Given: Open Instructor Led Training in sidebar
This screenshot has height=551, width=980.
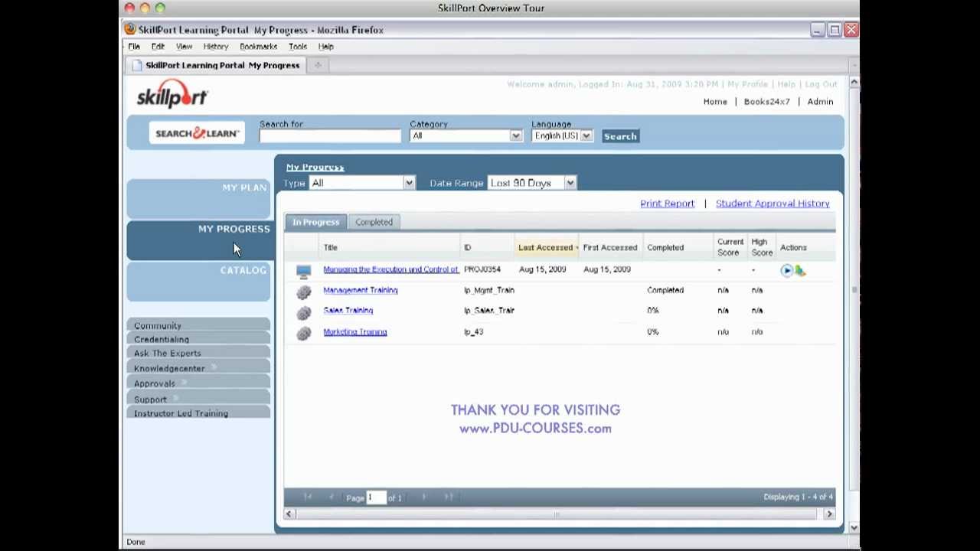Looking at the screenshot, I should [x=198, y=413].
